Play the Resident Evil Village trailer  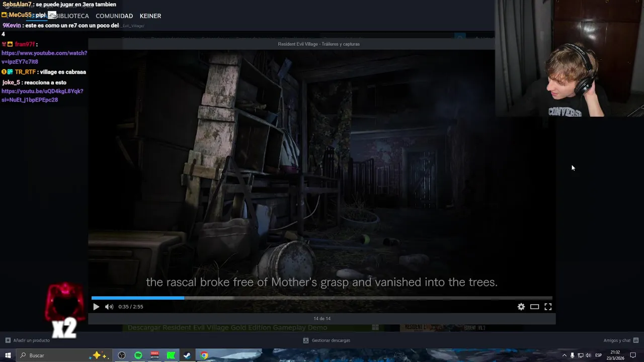point(96,307)
